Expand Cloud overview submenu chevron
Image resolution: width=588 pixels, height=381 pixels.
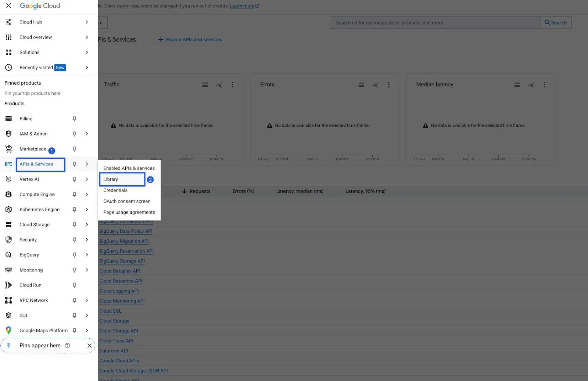(x=87, y=37)
